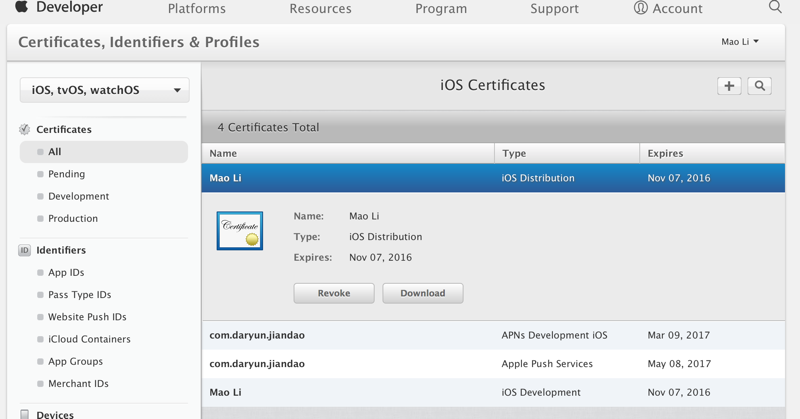800x419 pixels.
Task: Open the Resources menu
Action: pos(320,9)
